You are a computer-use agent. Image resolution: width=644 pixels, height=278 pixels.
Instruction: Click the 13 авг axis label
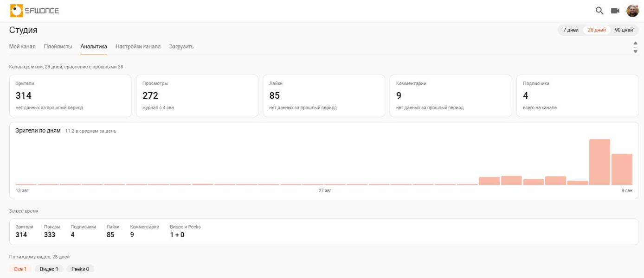(22, 190)
